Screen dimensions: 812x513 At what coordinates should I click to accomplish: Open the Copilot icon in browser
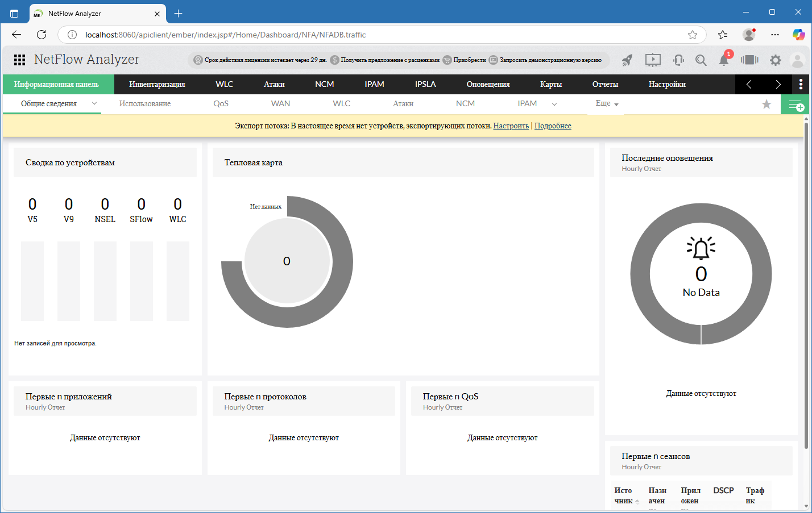tap(799, 35)
